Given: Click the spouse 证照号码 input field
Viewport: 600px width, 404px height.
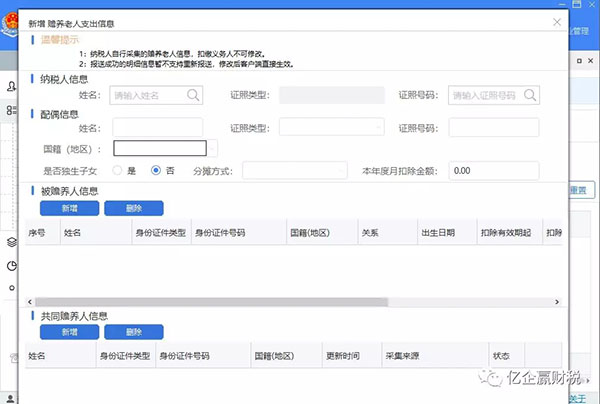Looking at the screenshot, I should [494, 127].
